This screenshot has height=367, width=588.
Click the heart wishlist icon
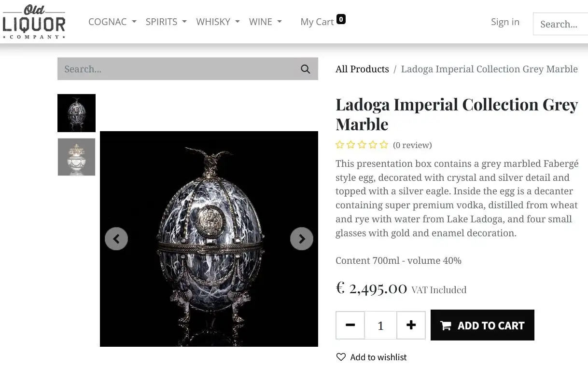(341, 357)
